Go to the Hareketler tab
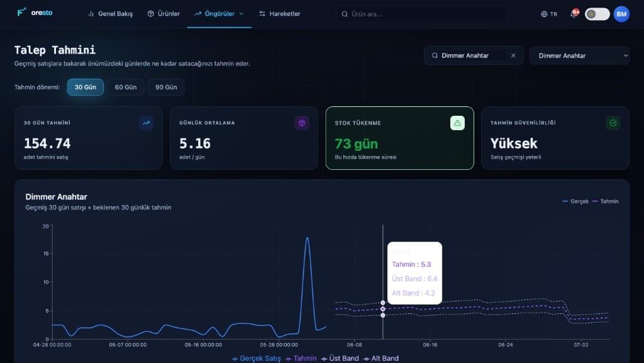The width and height of the screenshot is (644, 363). [280, 14]
